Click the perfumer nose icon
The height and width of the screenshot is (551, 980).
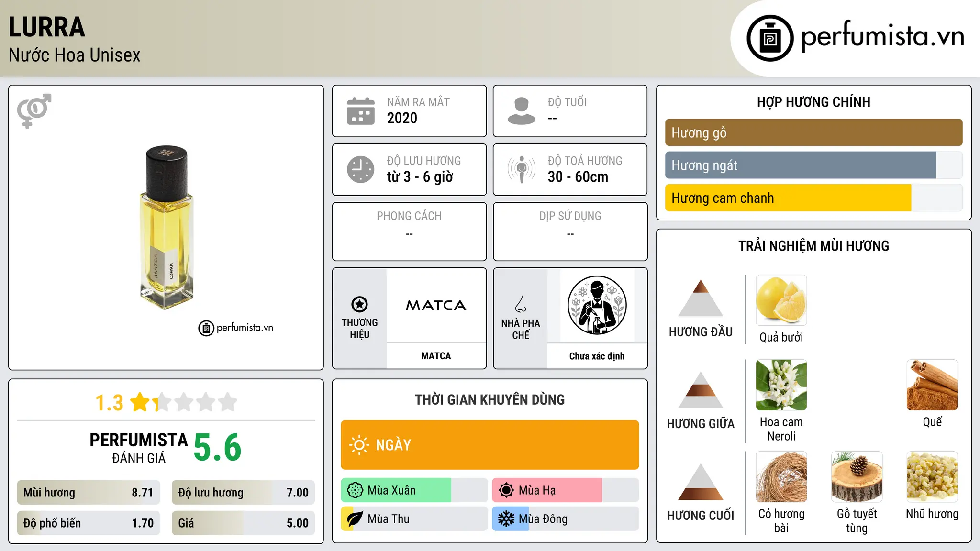pyautogui.click(x=521, y=304)
